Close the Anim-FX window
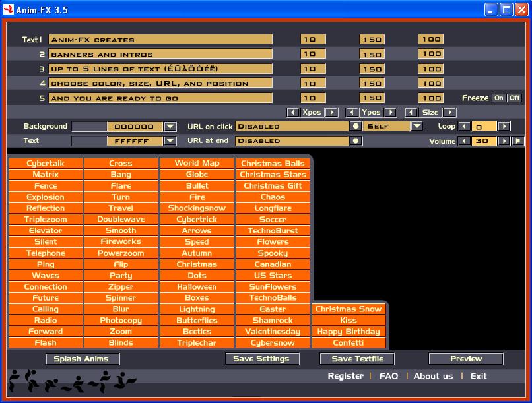 point(521,9)
